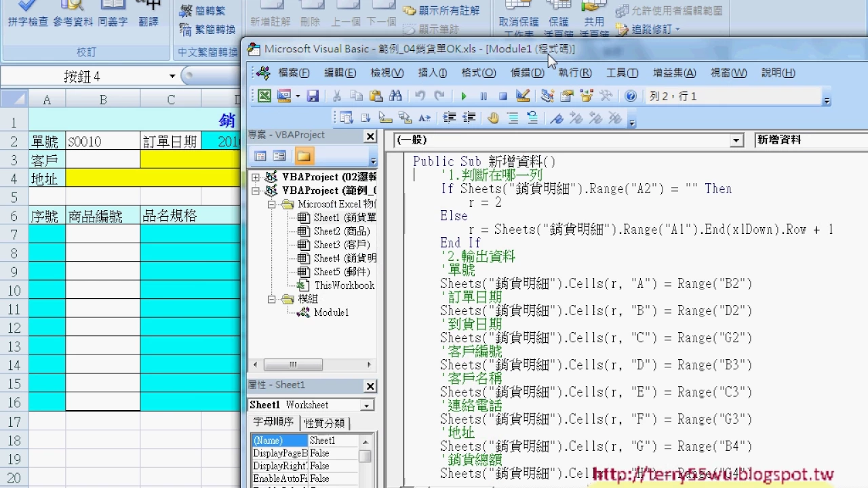Click the (Name) property row
The width and height of the screenshot is (868, 488).
[304, 441]
